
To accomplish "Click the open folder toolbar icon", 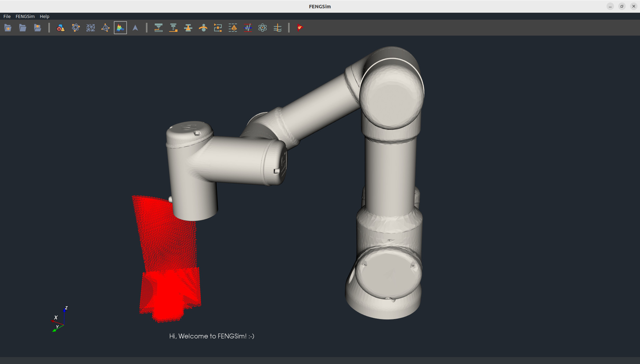I will [x=22, y=28].
